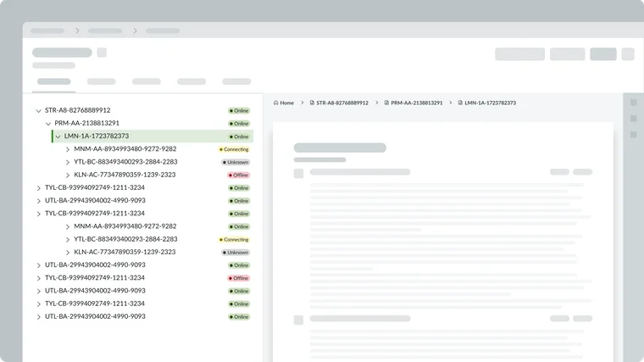Select the LMN-1A-1723782373 tree row
This screenshot has height=362, width=644.
[153, 136]
